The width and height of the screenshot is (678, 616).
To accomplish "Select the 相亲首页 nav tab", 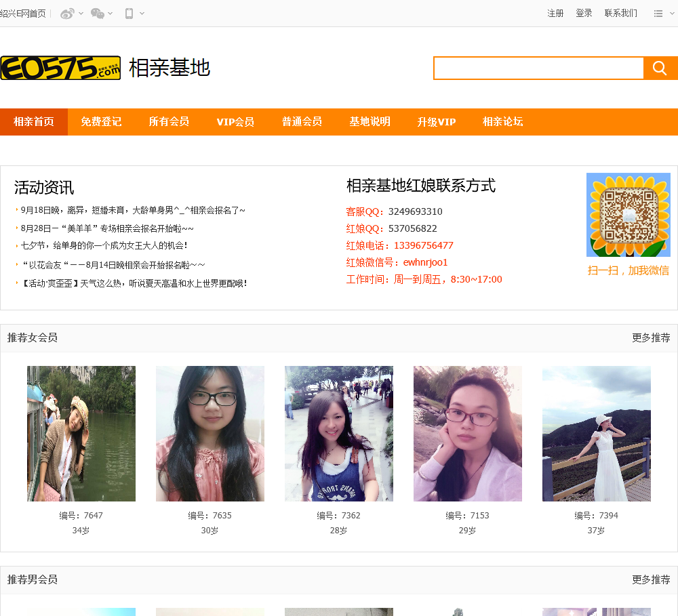I will (x=34, y=122).
